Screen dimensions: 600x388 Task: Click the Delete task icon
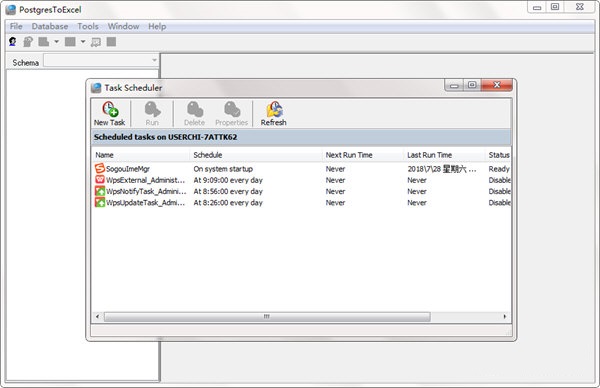(x=194, y=109)
